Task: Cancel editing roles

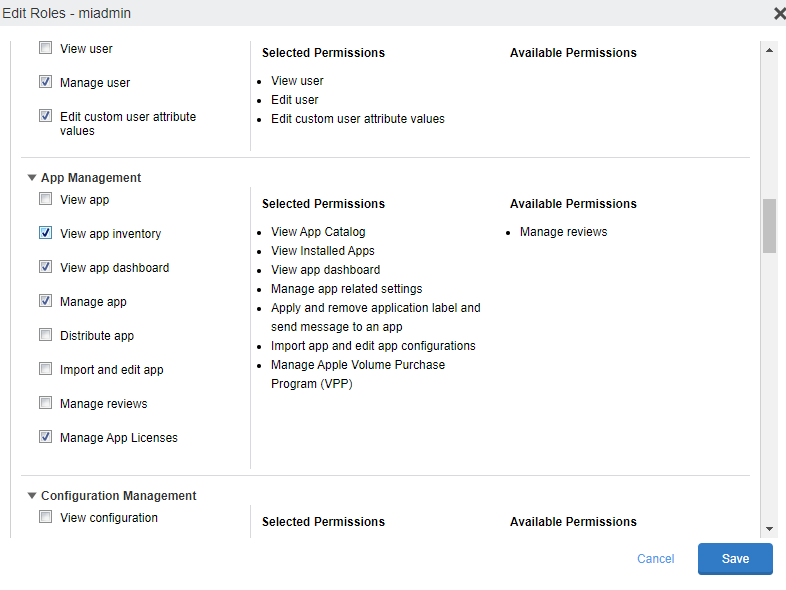Action: (656, 559)
